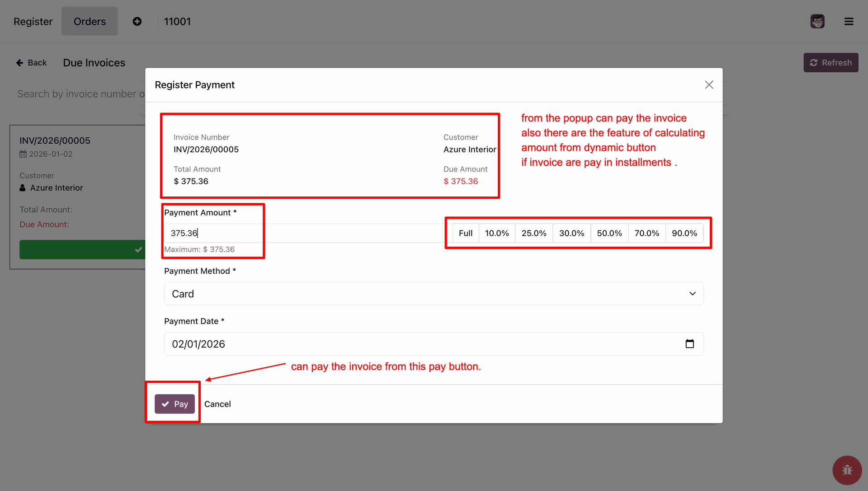The image size is (868, 491).
Task: Click the Pay button
Action: 175,404
